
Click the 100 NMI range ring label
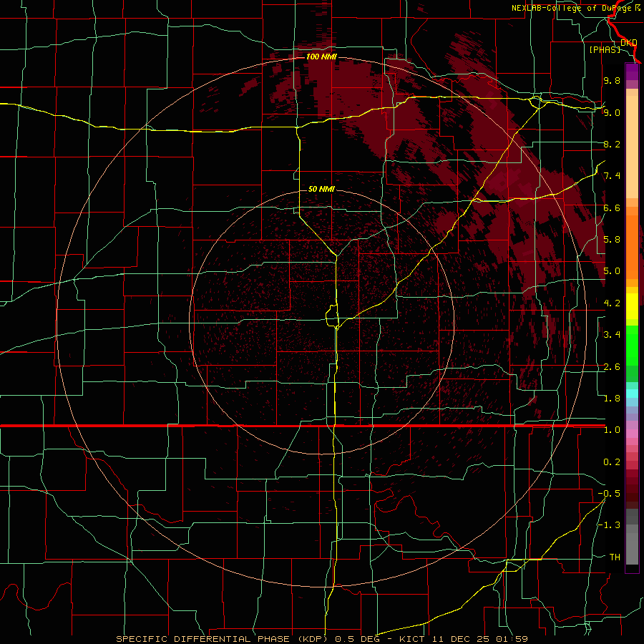point(321,57)
